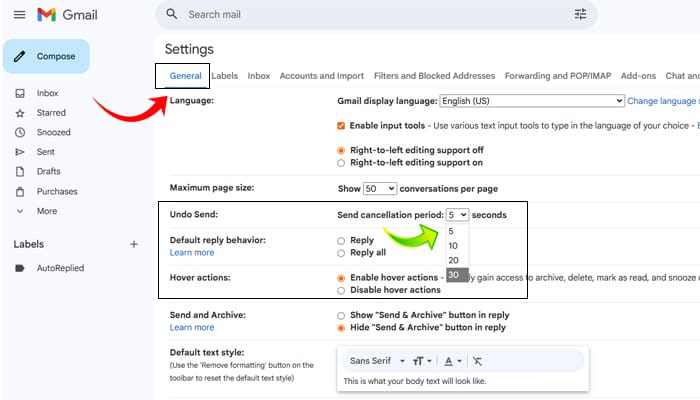The image size is (700, 400).
Task: Open Filters and Blocked Addresses tab
Action: [x=434, y=76]
